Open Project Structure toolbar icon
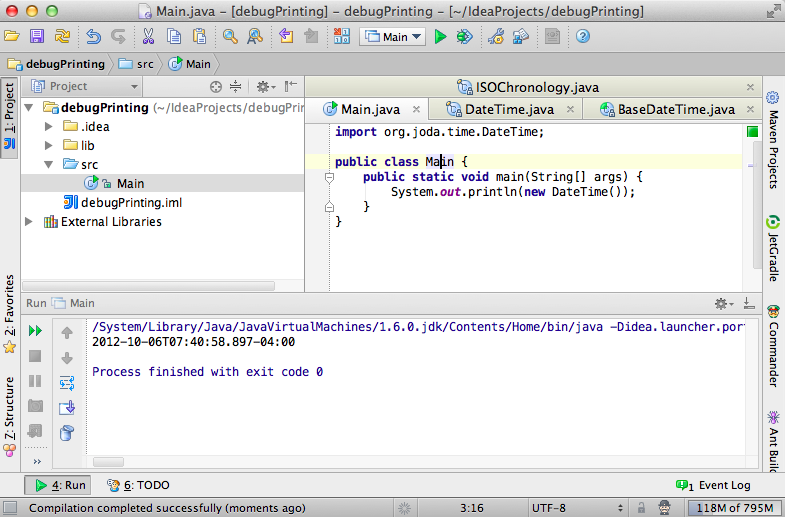785x517 pixels. (521, 37)
